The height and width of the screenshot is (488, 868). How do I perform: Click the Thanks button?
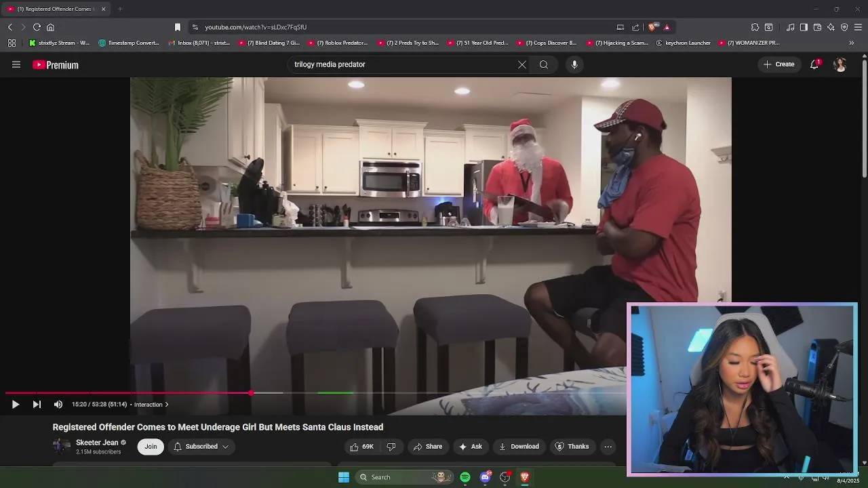coord(572,447)
